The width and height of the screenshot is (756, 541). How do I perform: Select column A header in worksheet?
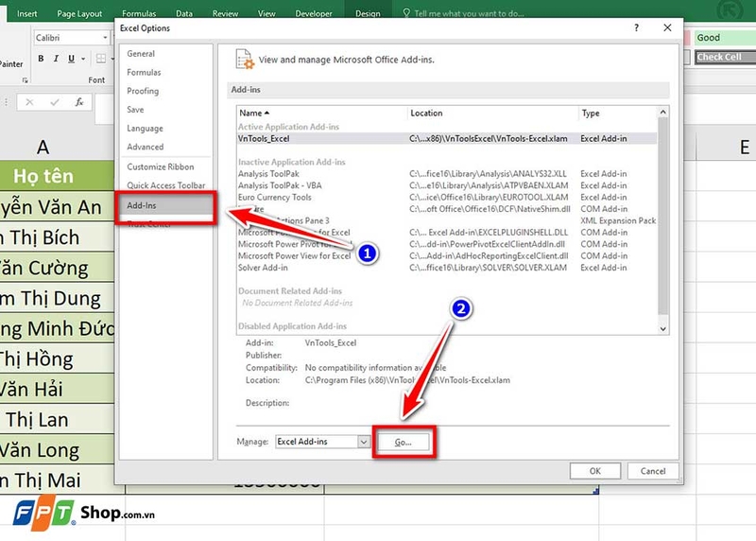pos(57,147)
